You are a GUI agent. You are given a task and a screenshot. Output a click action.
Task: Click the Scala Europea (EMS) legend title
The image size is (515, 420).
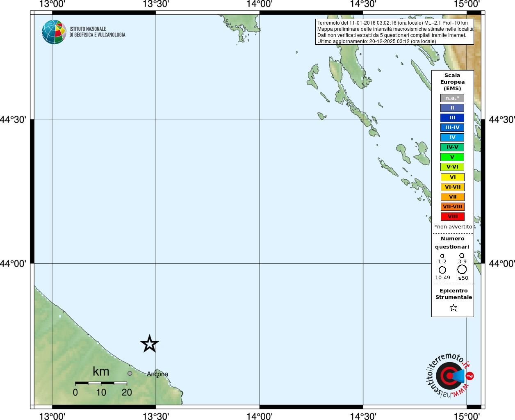pos(452,82)
